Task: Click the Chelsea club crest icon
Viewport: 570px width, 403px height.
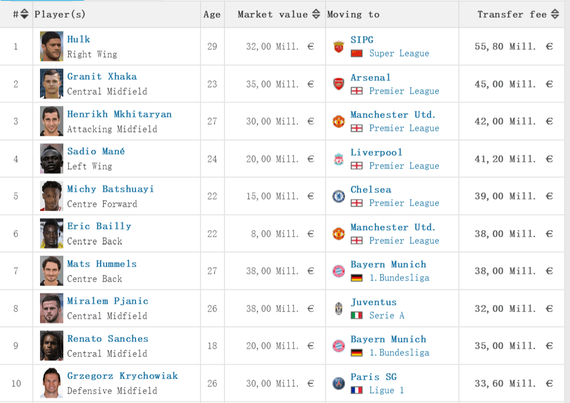Action: pyautogui.click(x=338, y=196)
